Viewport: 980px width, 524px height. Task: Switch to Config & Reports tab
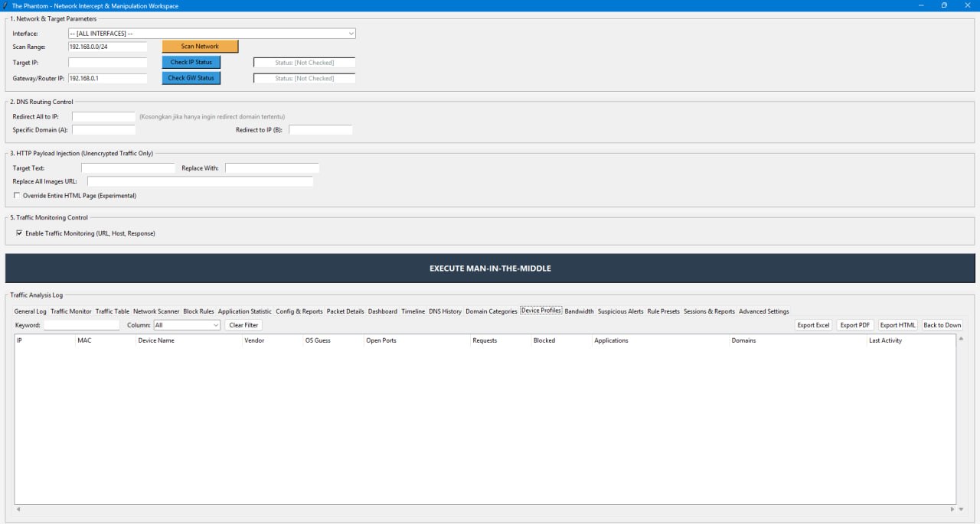pyautogui.click(x=299, y=311)
